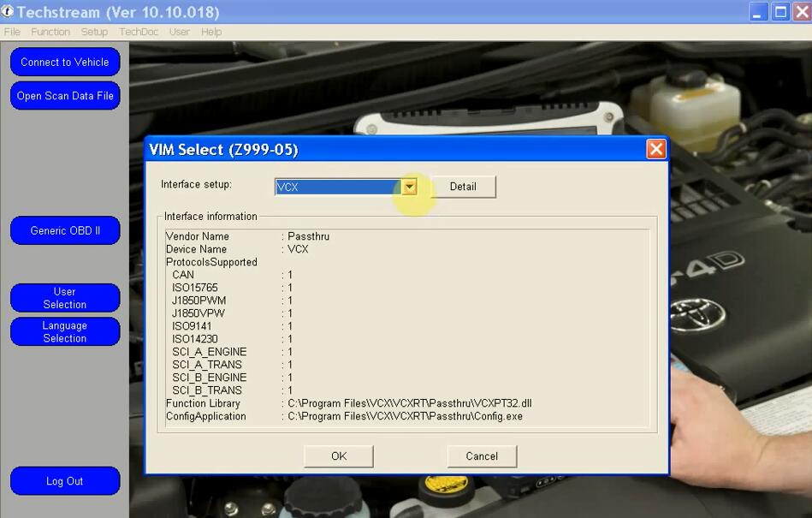
Task: Open the Function menu
Action: (x=50, y=33)
